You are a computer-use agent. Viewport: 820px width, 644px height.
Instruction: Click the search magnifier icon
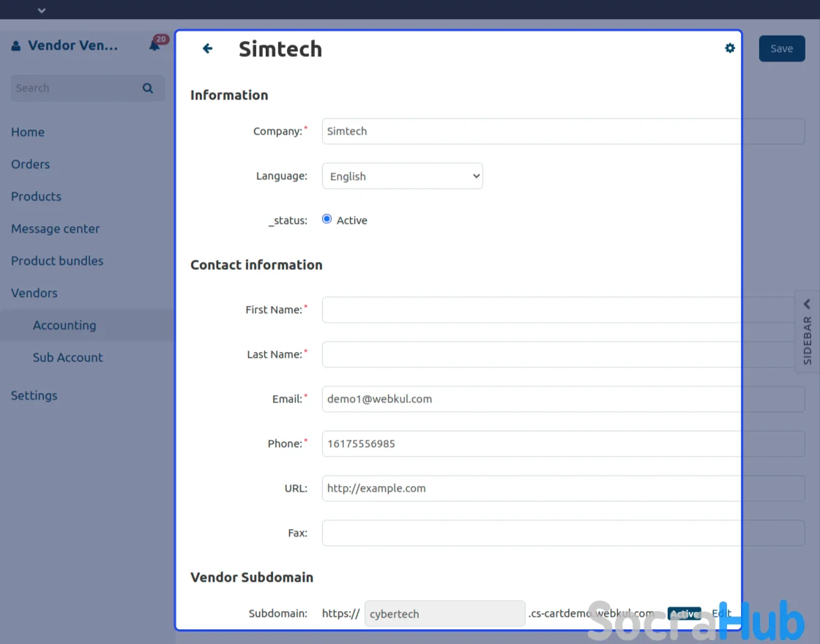click(x=148, y=88)
